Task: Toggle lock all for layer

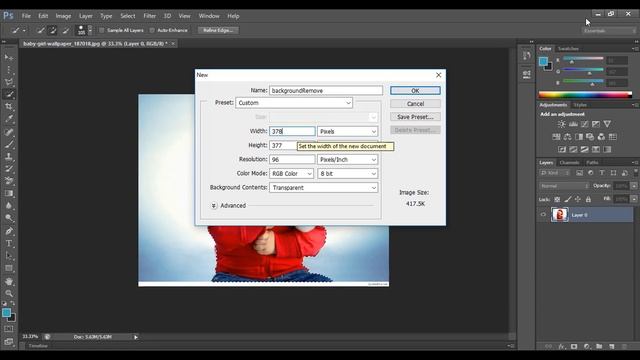Action: pos(588,199)
